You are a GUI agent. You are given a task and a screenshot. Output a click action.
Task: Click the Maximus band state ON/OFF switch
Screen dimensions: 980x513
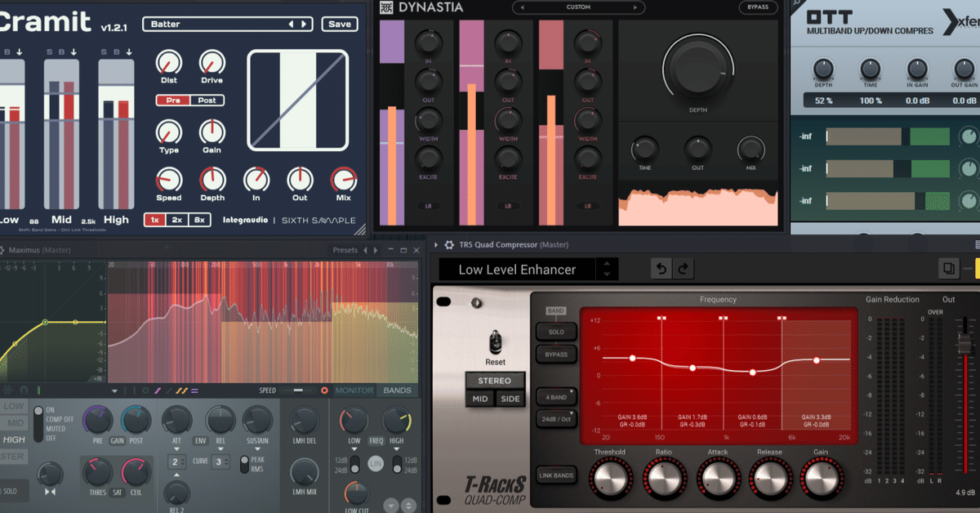[x=37, y=422]
